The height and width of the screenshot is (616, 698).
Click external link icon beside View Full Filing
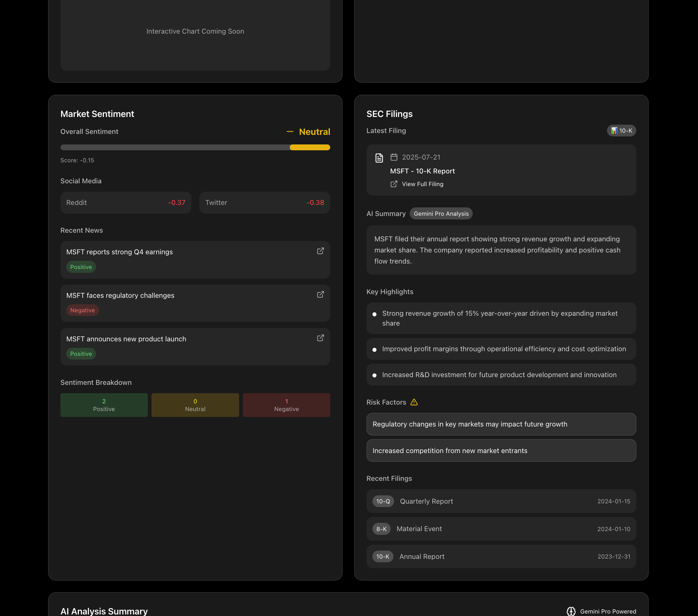(394, 184)
